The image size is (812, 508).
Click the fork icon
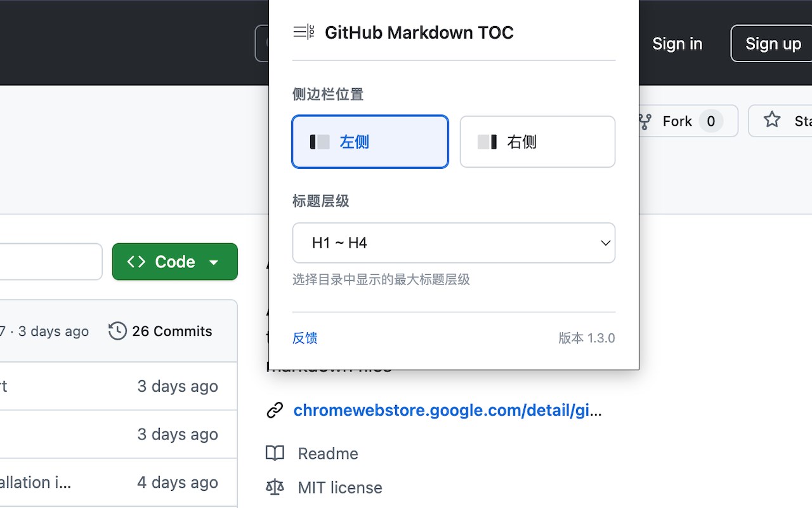tap(646, 121)
